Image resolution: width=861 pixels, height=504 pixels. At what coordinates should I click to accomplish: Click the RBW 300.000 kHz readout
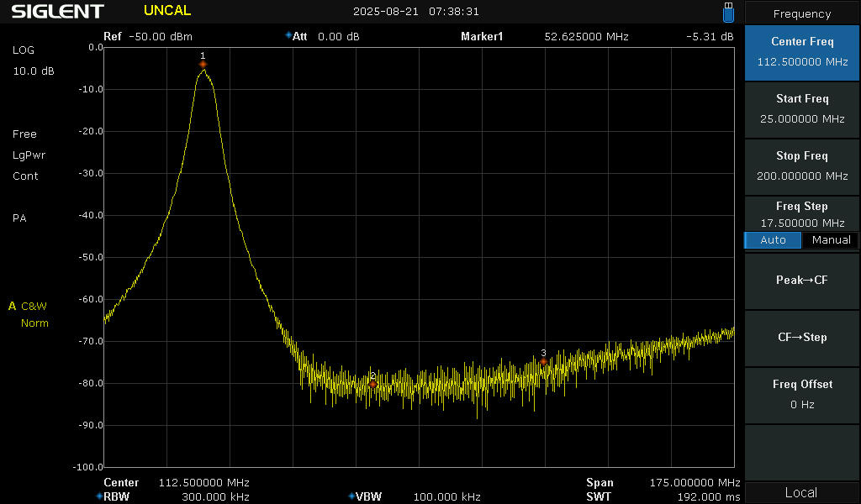tap(172, 497)
